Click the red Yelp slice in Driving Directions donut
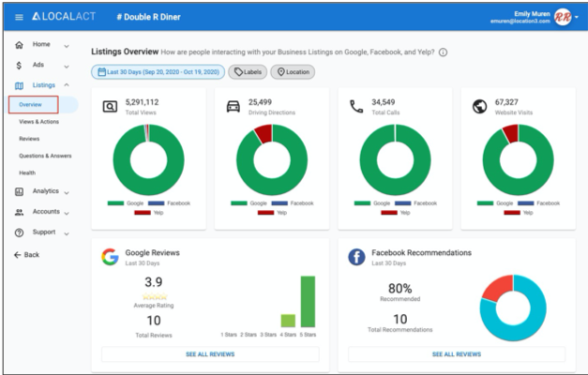This screenshot has height=375, width=588. click(264, 134)
